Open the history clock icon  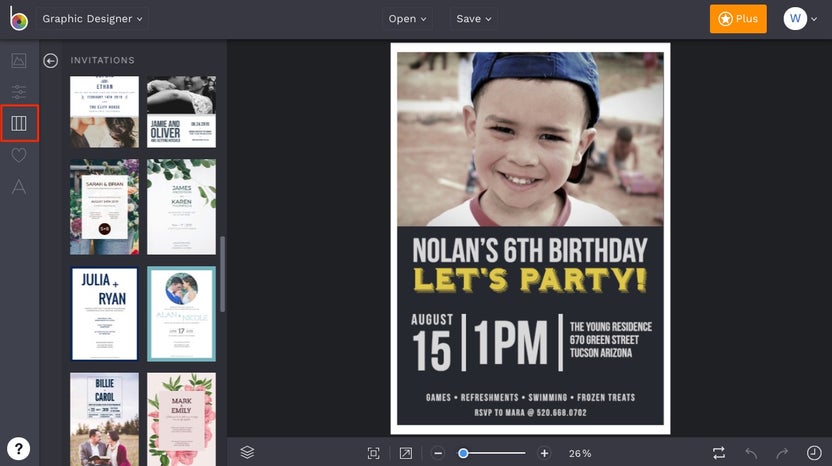pyautogui.click(x=814, y=453)
